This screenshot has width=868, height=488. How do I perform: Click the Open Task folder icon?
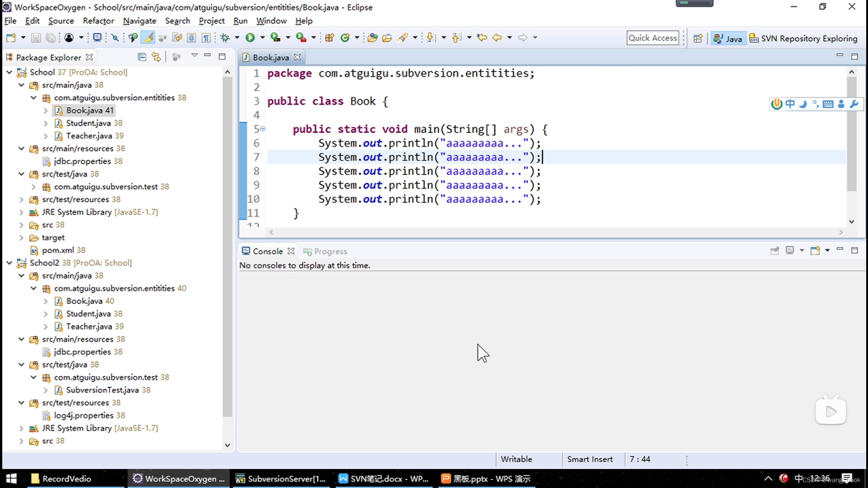tap(387, 38)
